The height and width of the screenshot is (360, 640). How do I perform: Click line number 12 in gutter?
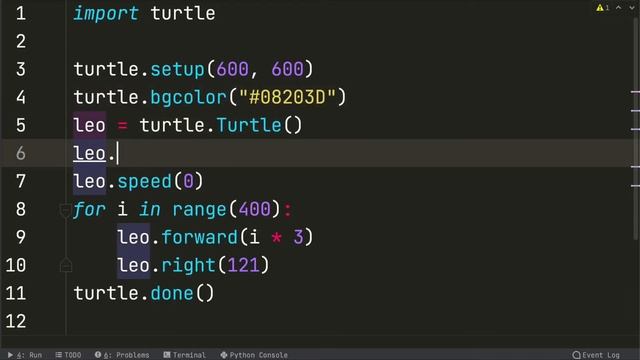16,321
